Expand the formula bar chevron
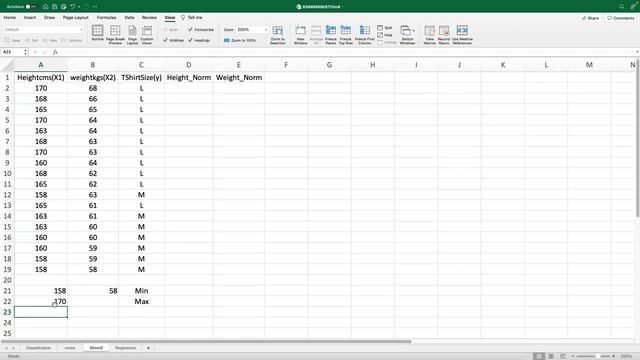640x360 pixels. tap(637, 52)
